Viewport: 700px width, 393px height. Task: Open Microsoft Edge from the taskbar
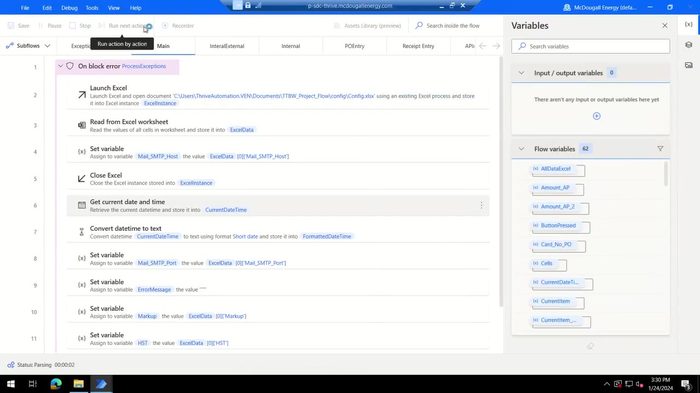[x=56, y=384]
